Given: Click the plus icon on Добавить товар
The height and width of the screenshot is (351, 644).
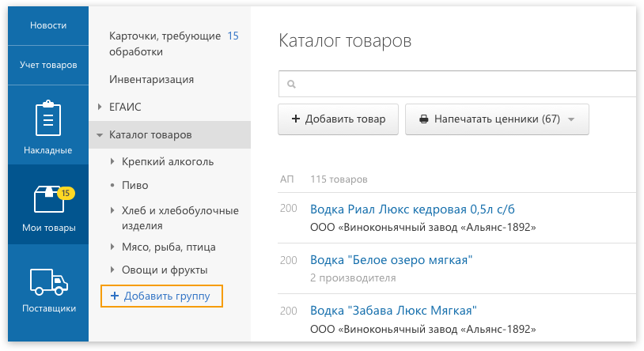Looking at the screenshot, I should pos(296,119).
